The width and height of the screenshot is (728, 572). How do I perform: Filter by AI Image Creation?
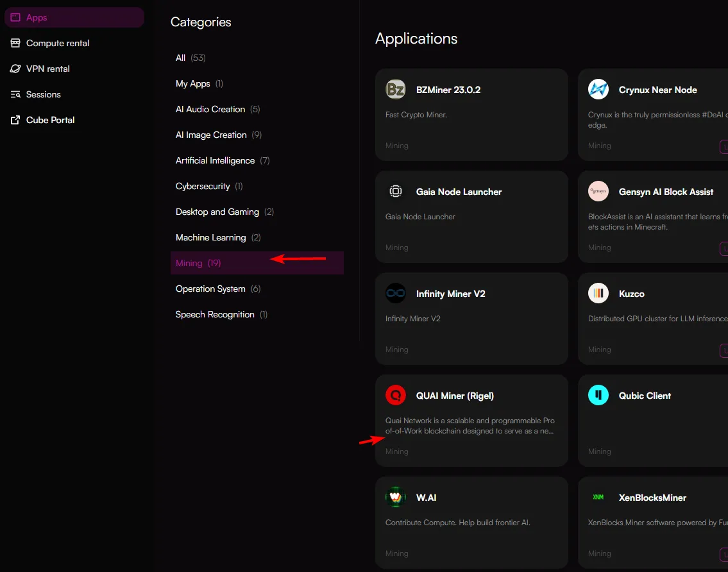219,135
